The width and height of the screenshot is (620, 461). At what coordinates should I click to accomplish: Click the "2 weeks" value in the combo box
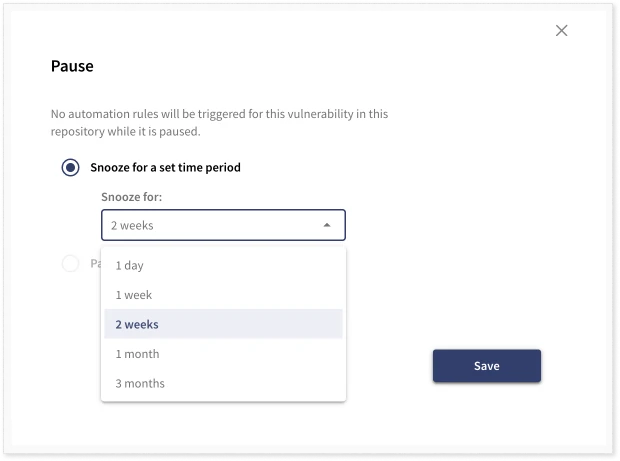(x=132, y=225)
